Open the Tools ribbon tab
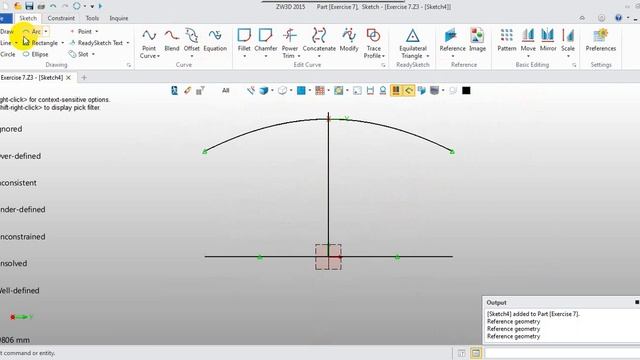640x360 pixels. click(92, 18)
